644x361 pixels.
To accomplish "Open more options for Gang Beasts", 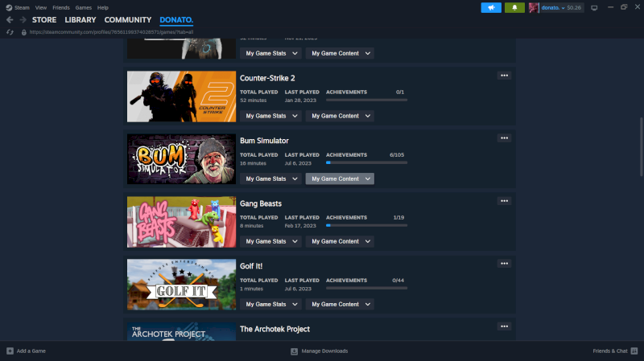I will point(505,201).
